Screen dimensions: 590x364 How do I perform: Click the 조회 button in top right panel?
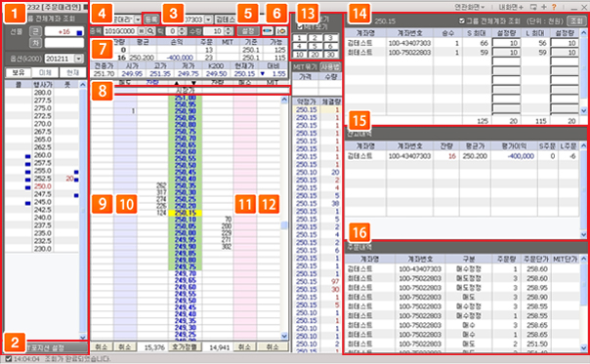point(577,21)
